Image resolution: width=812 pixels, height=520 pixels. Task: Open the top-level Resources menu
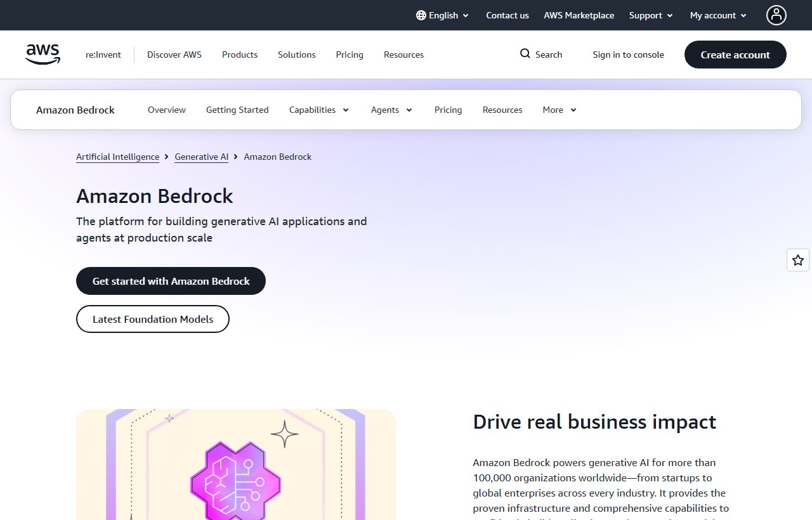coord(403,55)
